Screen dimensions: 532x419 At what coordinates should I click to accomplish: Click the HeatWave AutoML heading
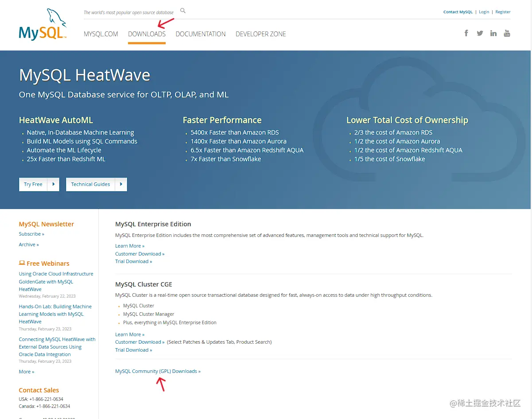(x=56, y=120)
